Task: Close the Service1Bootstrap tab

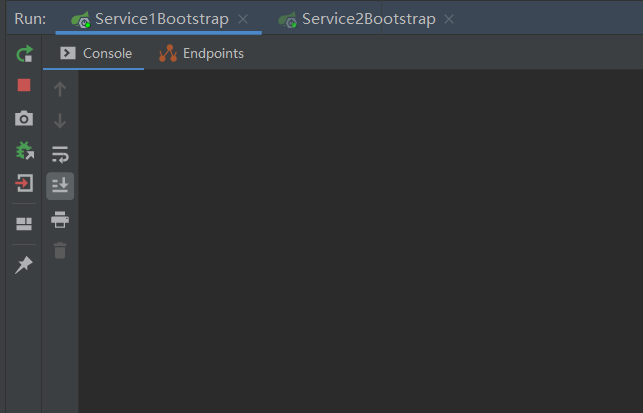Action: (243, 19)
